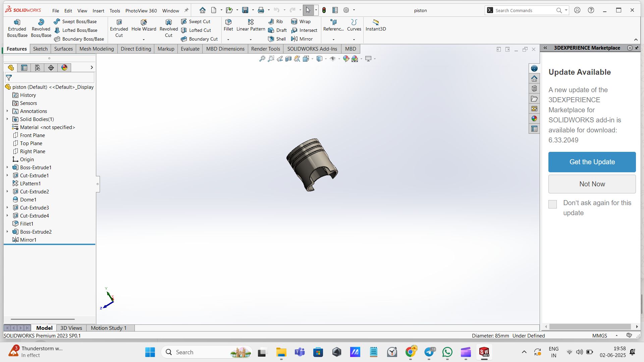Switch to the Evaluate tab
The image size is (644, 362).
(190, 49)
